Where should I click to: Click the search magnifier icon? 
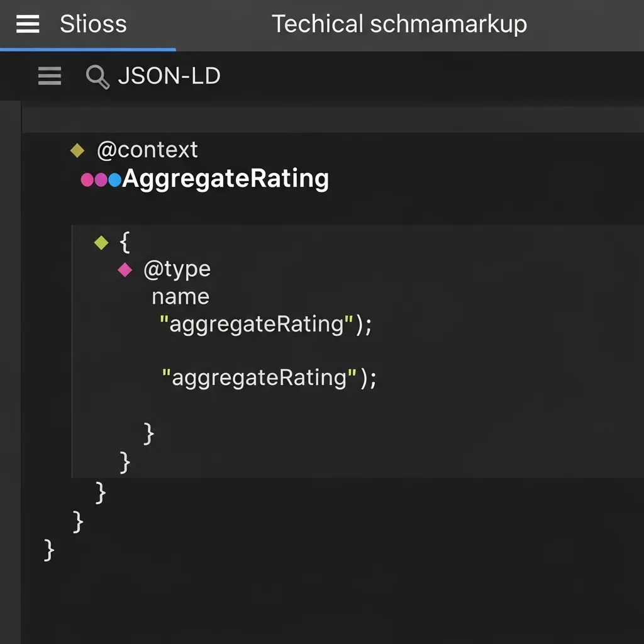[x=97, y=76]
